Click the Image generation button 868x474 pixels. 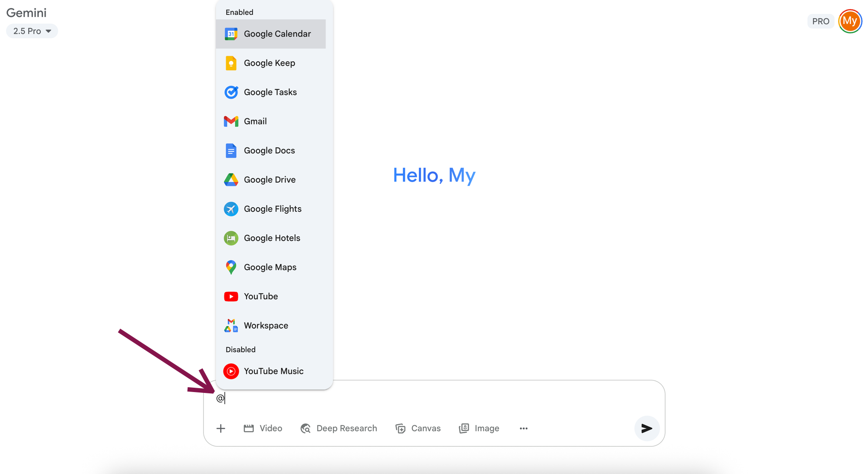479,428
